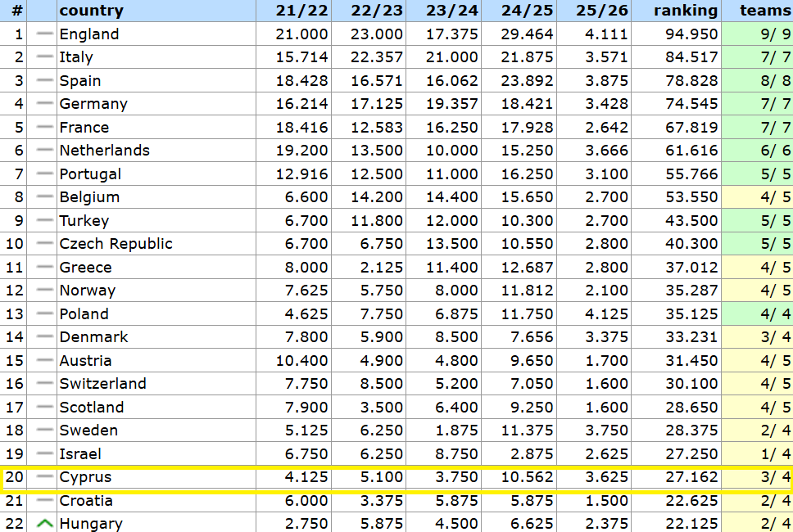Image resolution: width=793 pixels, height=532 pixels.
Task: Click the unchanged dash icon next to England
Action: (x=45, y=34)
